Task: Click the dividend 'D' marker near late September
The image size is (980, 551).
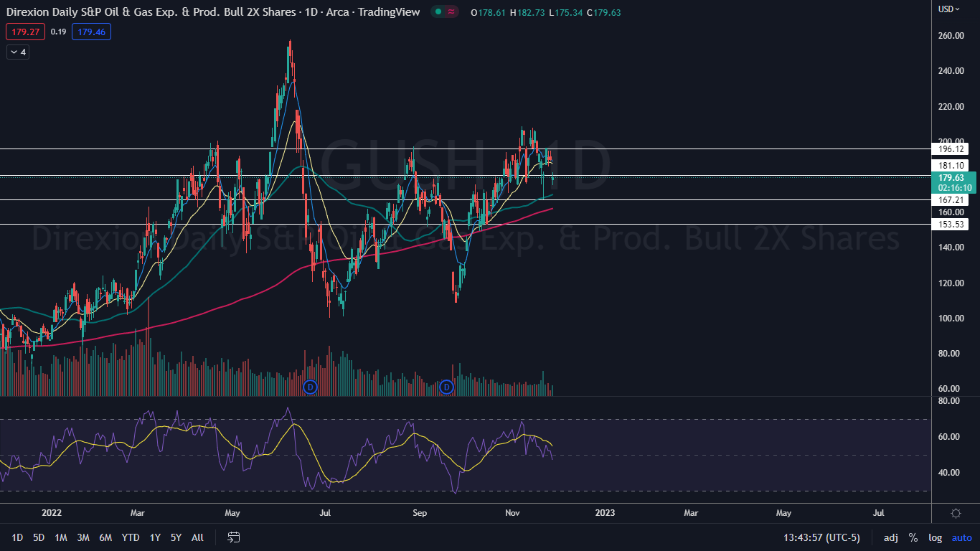Action: [x=446, y=387]
